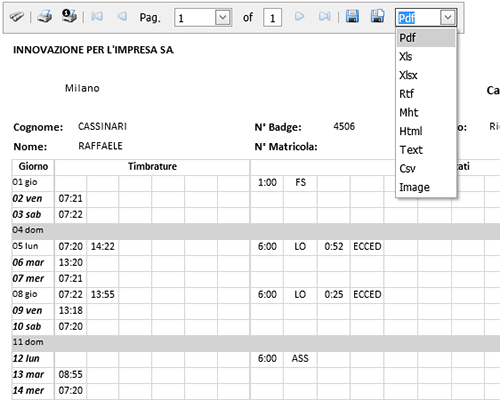Click the print current page icon

click(x=69, y=16)
